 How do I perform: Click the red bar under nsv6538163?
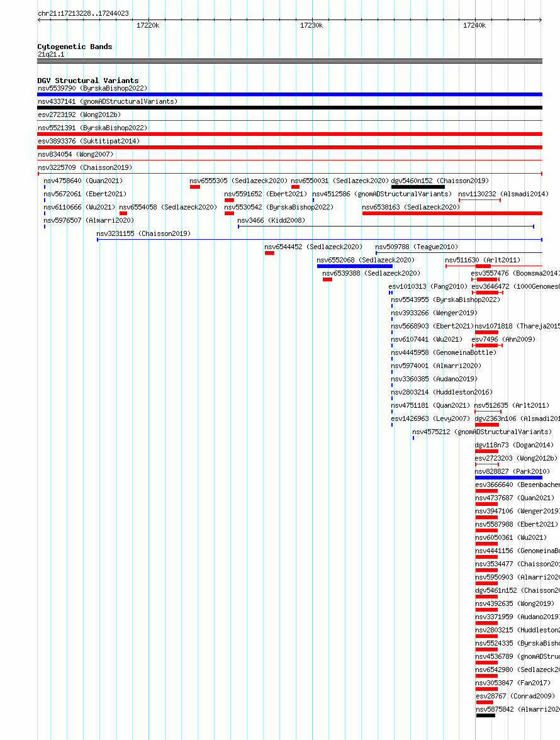click(x=452, y=213)
